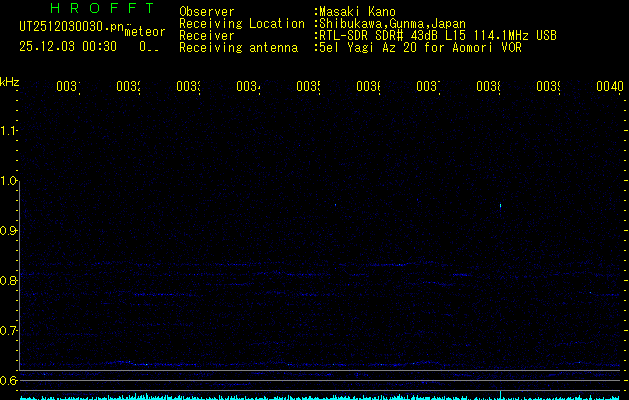Click the Receiving antenna label

click(x=238, y=48)
